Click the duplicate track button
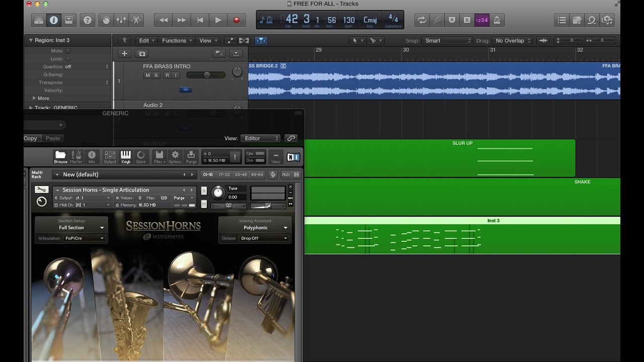This screenshot has height=362, width=644. click(x=142, y=53)
